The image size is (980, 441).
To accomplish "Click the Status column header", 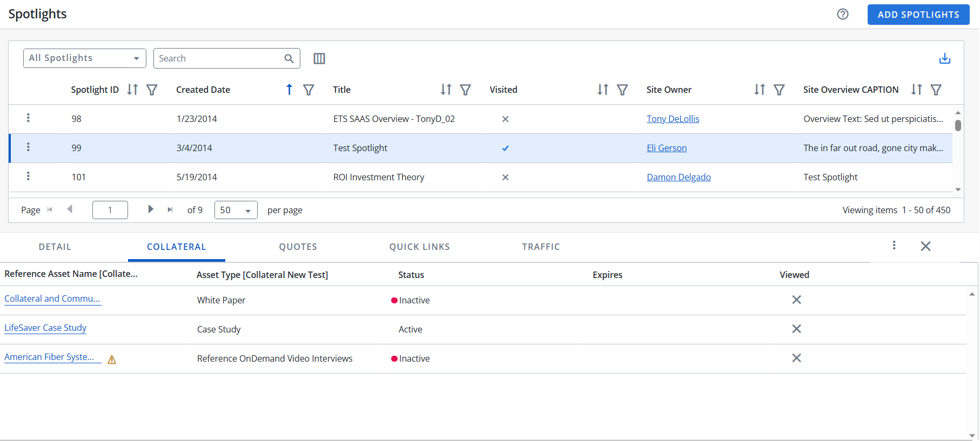I will pyautogui.click(x=411, y=275).
